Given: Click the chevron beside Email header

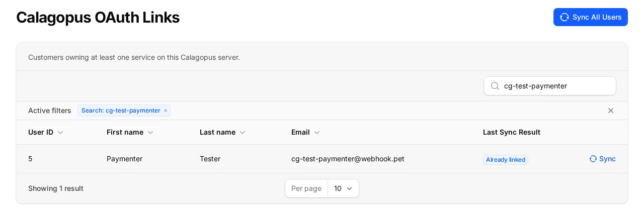Looking at the screenshot, I should coord(317,133).
